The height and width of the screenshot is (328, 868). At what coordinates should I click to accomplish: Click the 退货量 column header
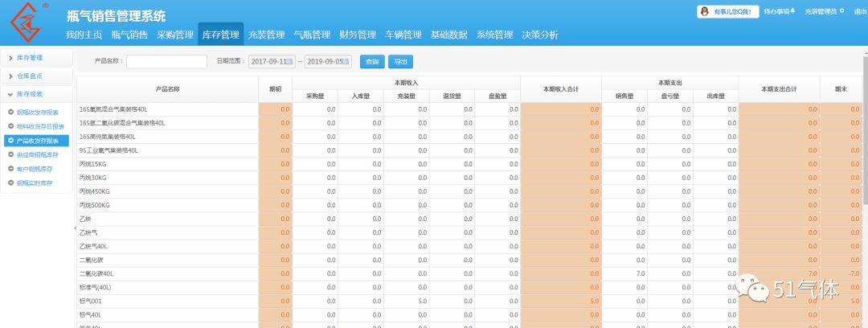452,96
